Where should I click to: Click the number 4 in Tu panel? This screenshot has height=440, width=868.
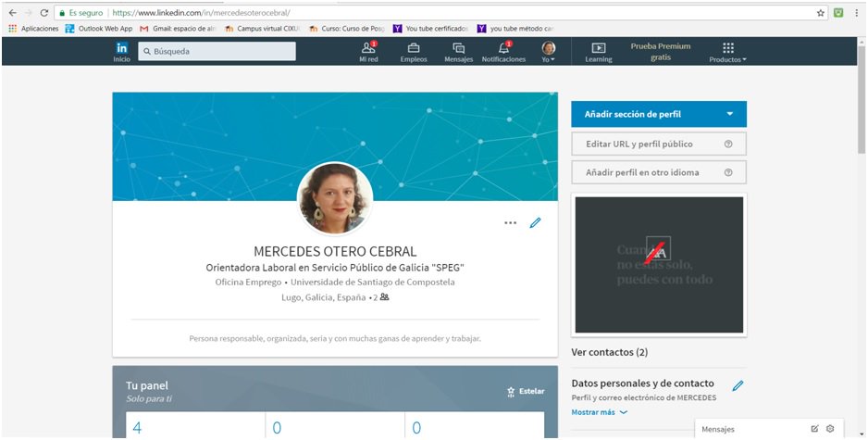coord(137,427)
